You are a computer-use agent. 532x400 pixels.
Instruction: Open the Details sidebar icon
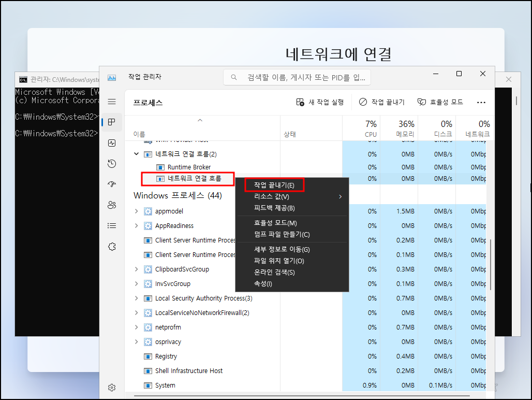coord(112,226)
